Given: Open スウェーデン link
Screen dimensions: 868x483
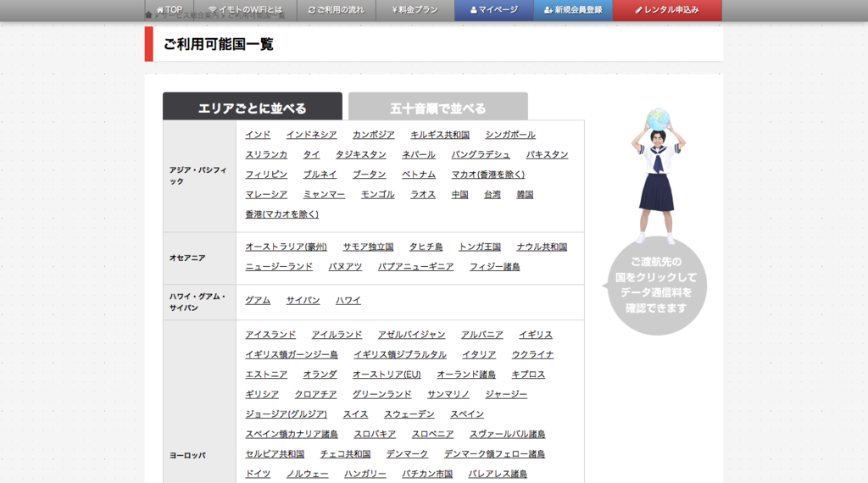Looking at the screenshot, I should 409,414.
